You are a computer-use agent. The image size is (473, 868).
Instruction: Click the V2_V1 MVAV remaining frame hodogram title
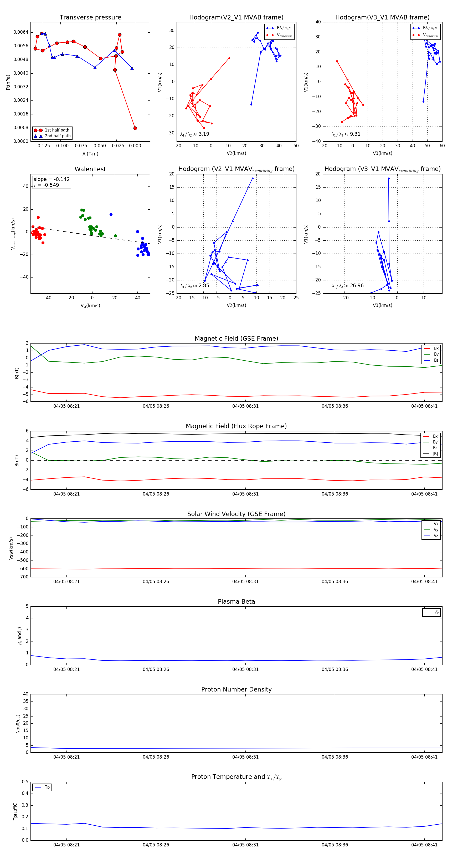point(236,169)
